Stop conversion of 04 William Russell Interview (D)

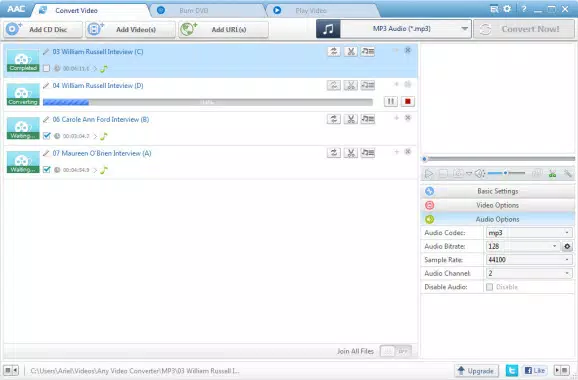point(408,101)
